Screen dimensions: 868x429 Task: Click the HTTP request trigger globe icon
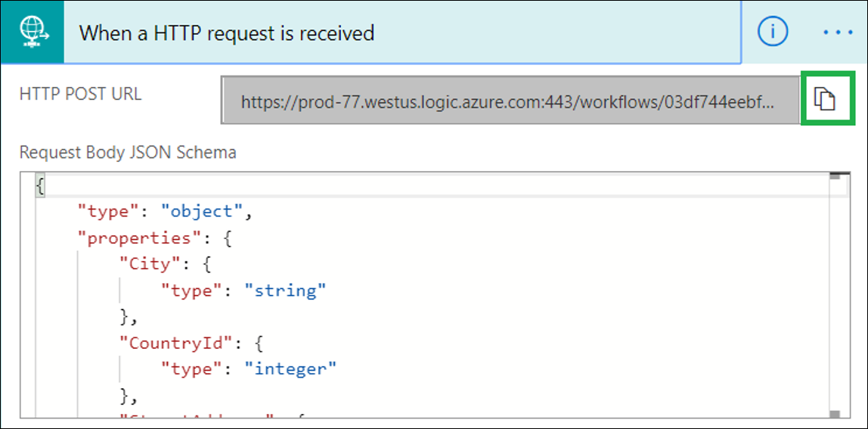(32, 33)
